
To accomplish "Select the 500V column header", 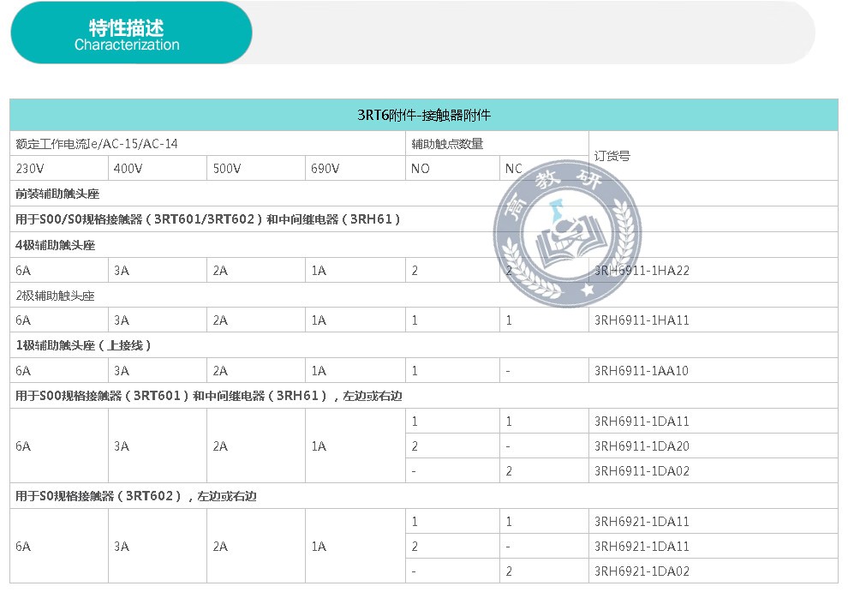I will point(256,169).
